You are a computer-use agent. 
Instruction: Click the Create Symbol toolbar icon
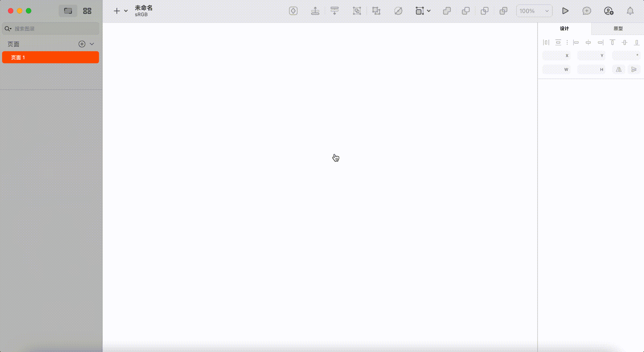click(x=293, y=11)
